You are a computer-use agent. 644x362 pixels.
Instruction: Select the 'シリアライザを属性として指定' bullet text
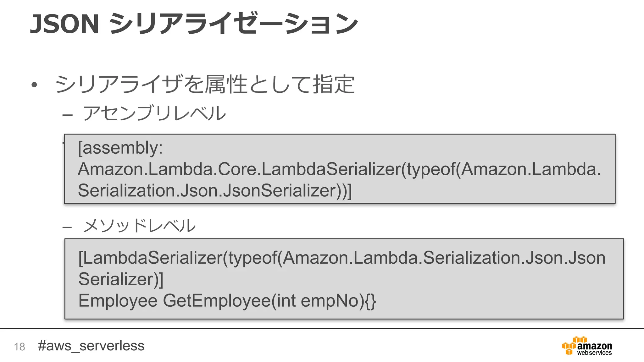point(205,85)
